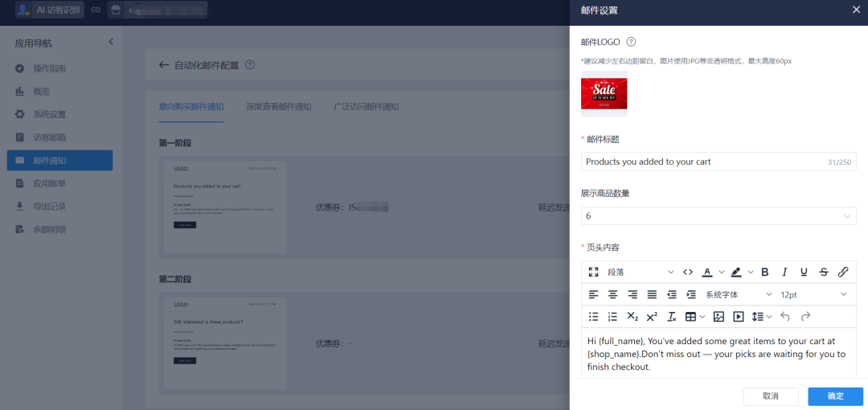Insert a hyperlink with link icon
Screen dimensions: 868x410
pyautogui.click(x=843, y=272)
